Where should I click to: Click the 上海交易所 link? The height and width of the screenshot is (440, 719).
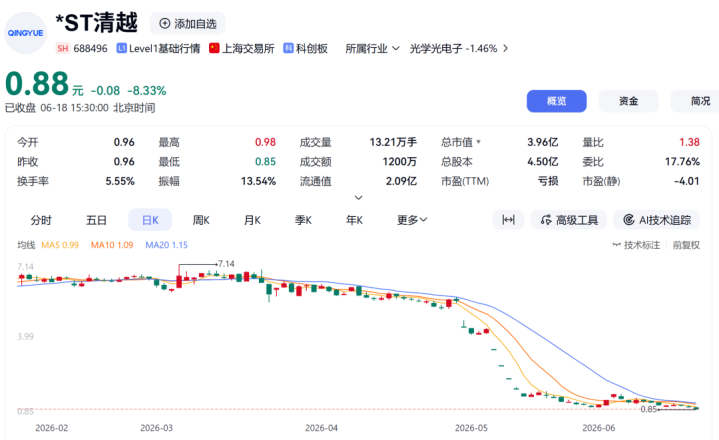pyautogui.click(x=248, y=48)
